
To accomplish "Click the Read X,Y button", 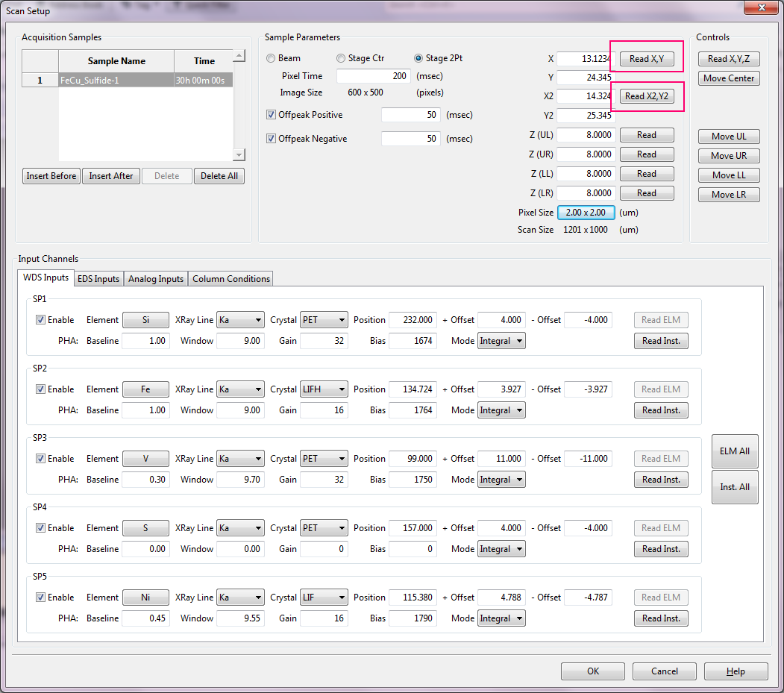I will [x=646, y=59].
